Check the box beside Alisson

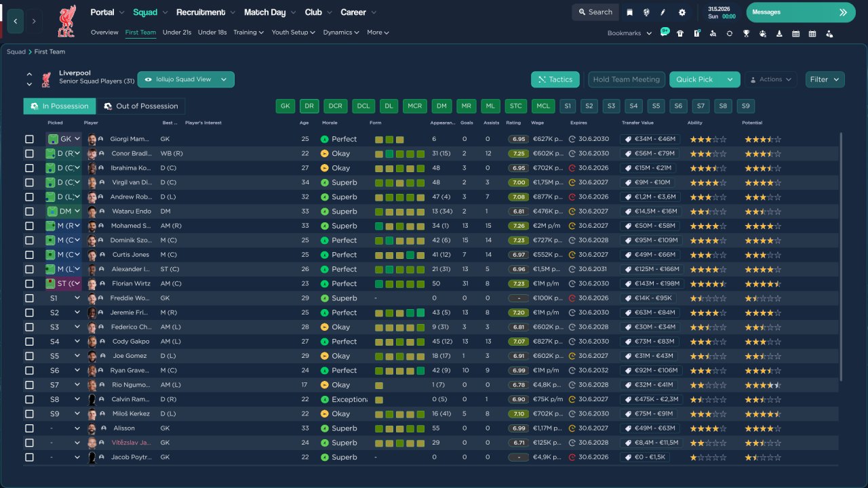(x=29, y=428)
